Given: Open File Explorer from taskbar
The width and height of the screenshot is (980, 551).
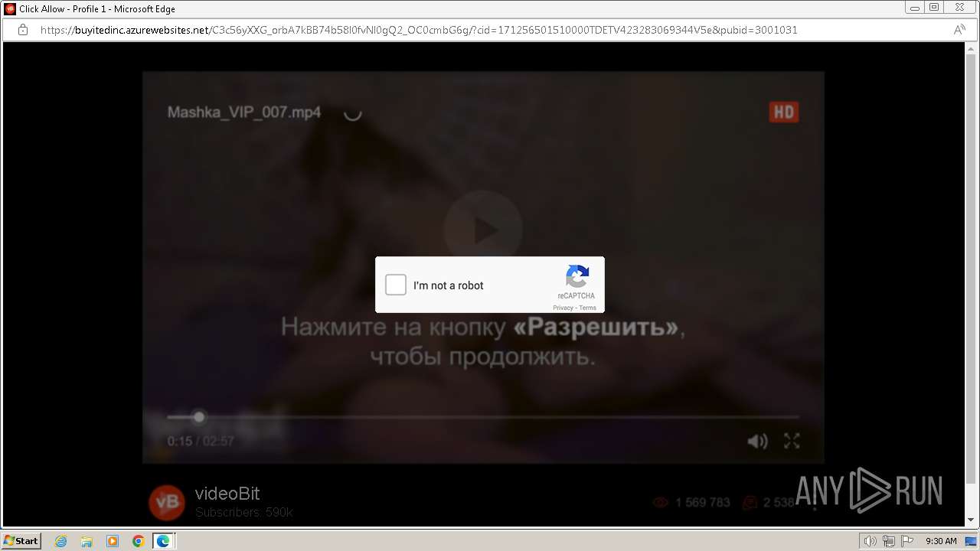Looking at the screenshot, I should 87,541.
